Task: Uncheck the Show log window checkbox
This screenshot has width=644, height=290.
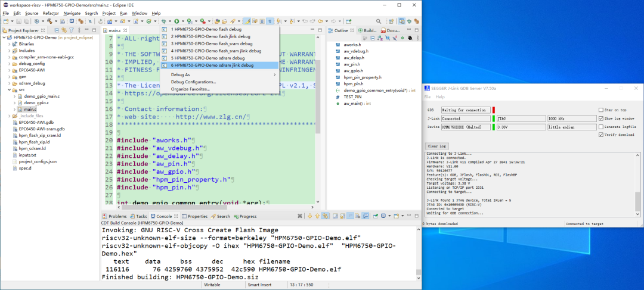Action: 600,119
